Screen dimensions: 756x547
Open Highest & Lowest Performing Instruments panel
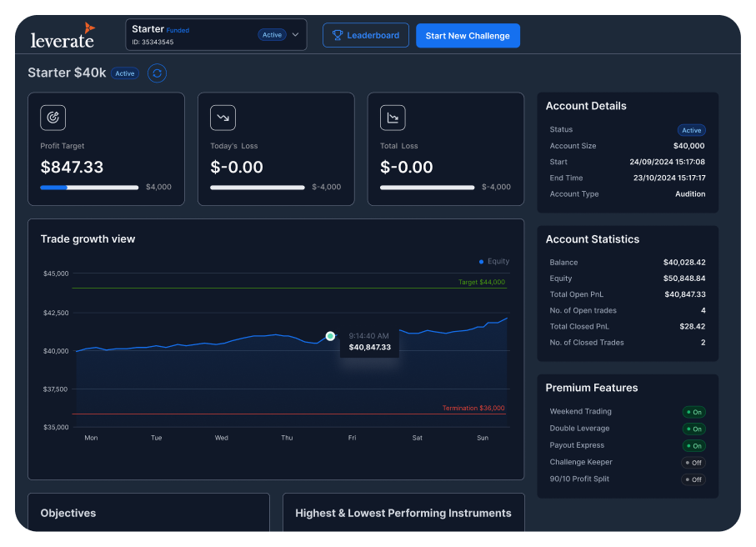403,513
